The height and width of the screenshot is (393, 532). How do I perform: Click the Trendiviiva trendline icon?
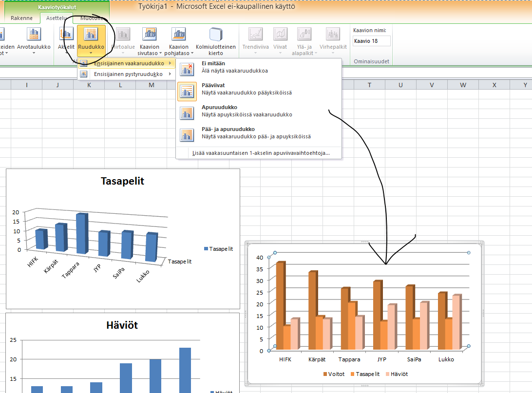tap(256, 35)
